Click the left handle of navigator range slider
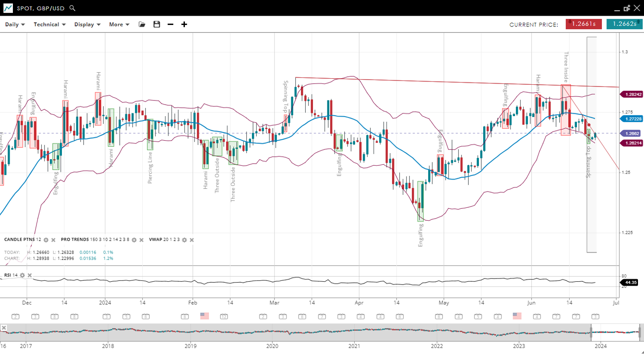644x354 pixels. (591, 332)
